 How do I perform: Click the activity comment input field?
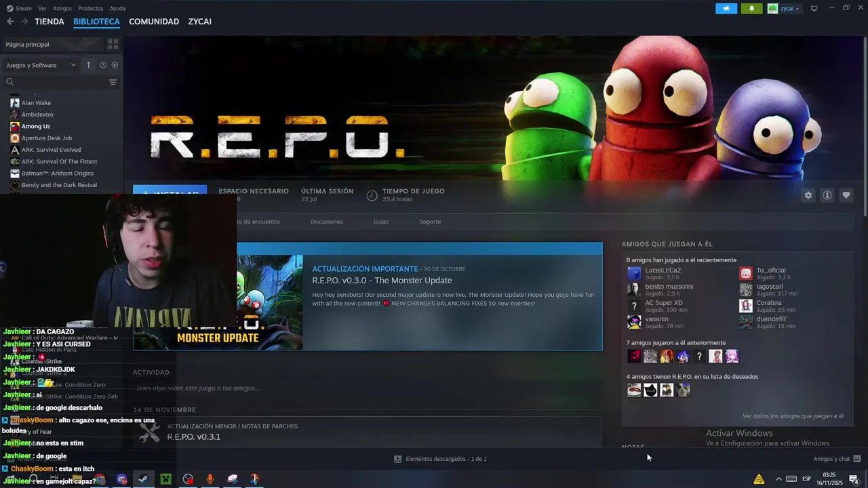pyautogui.click(x=366, y=388)
